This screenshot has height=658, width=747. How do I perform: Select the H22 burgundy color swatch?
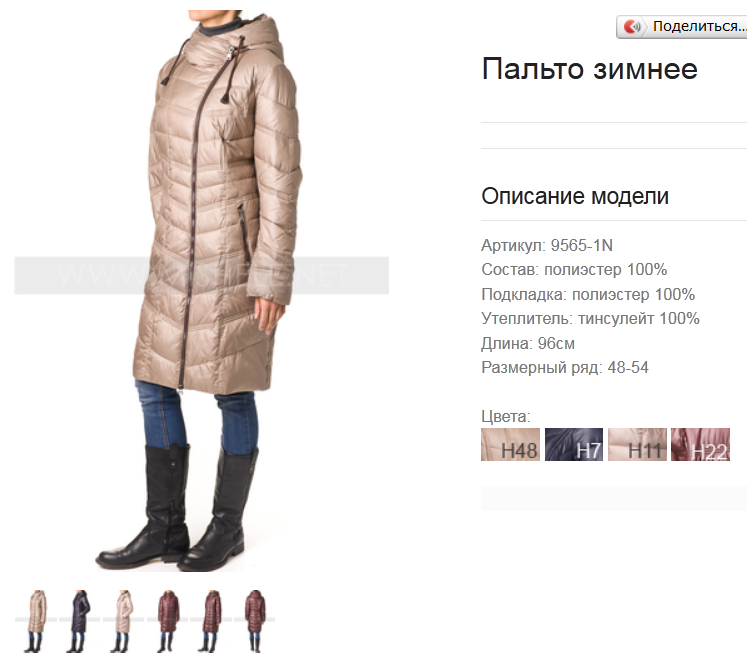pos(700,445)
